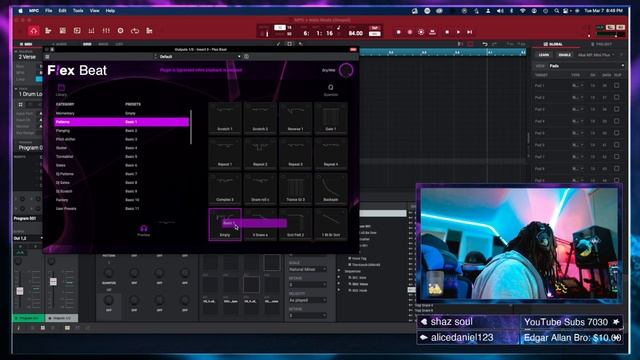Click the undo arrow above the grid
640x360 pixels.
pos(485,44)
